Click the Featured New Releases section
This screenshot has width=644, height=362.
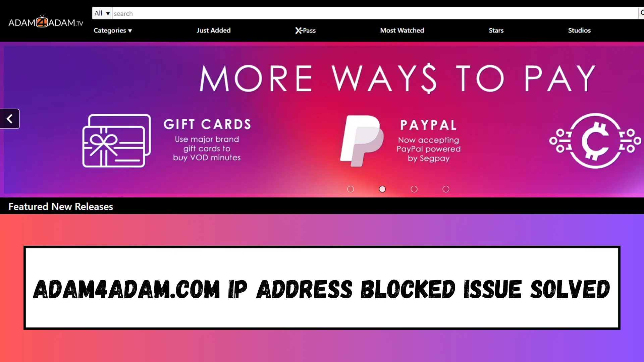(x=60, y=206)
